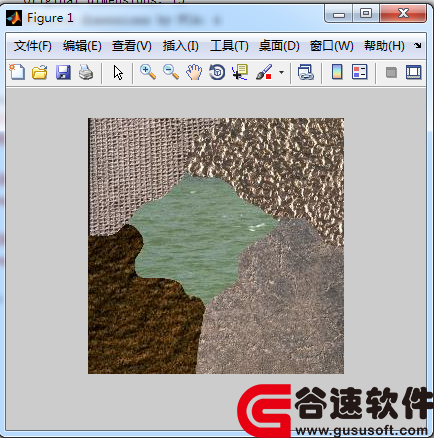Activate the Zoom In tool
This screenshot has height=438, width=434.
148,72
